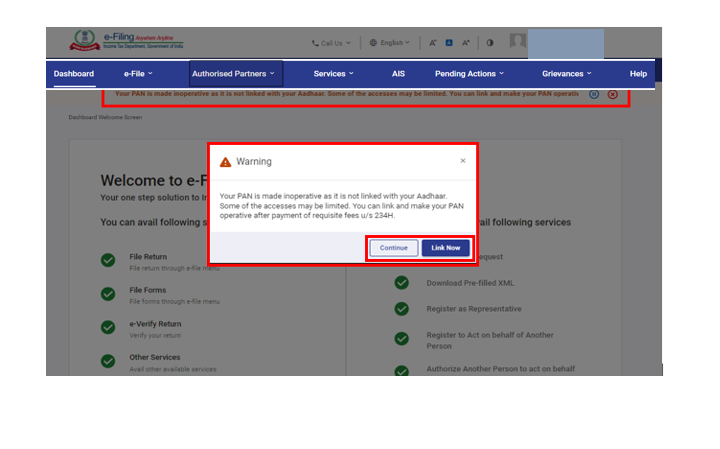Open the Grievances menu

tap(567, 74)
